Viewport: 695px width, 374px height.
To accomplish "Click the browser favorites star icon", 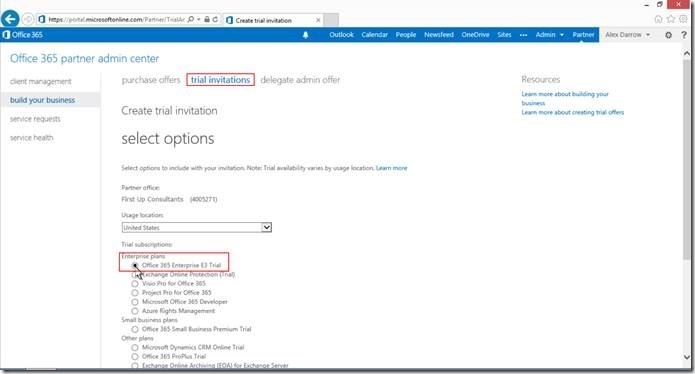I will point(671,19).
